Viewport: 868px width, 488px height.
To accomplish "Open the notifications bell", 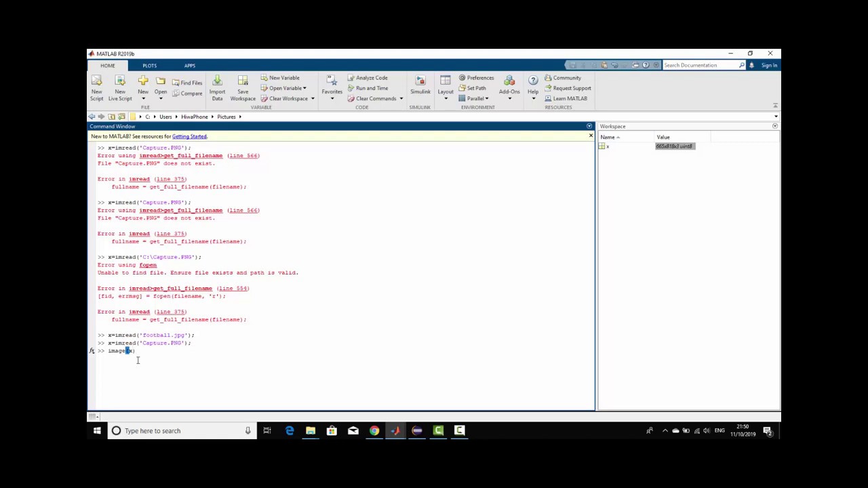I will click(x=751, y=65).
